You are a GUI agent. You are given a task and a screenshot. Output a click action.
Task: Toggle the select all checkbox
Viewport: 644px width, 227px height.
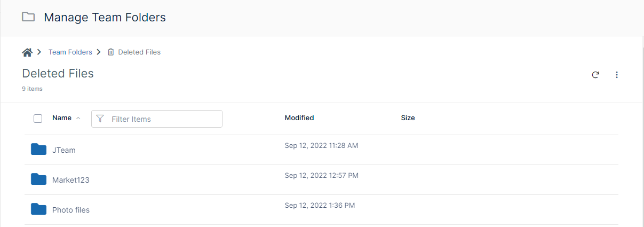[x=38, y=119]
